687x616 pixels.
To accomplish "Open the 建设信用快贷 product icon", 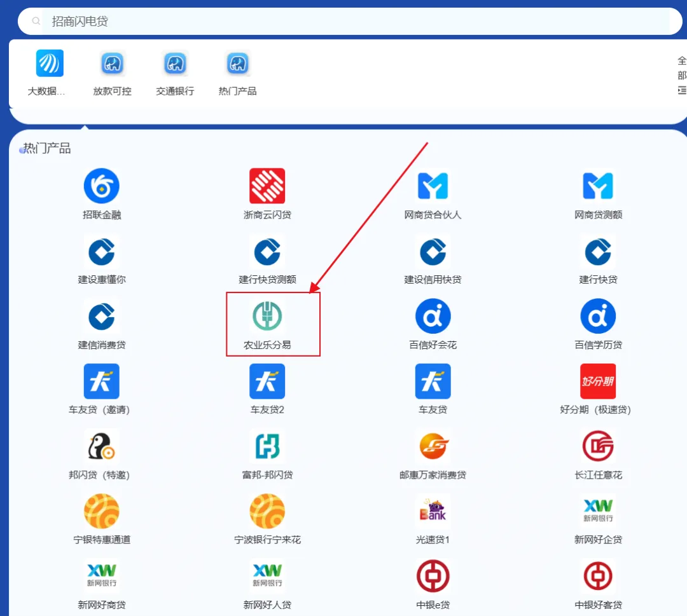I will pyautogui.click(x=433, y=252).
